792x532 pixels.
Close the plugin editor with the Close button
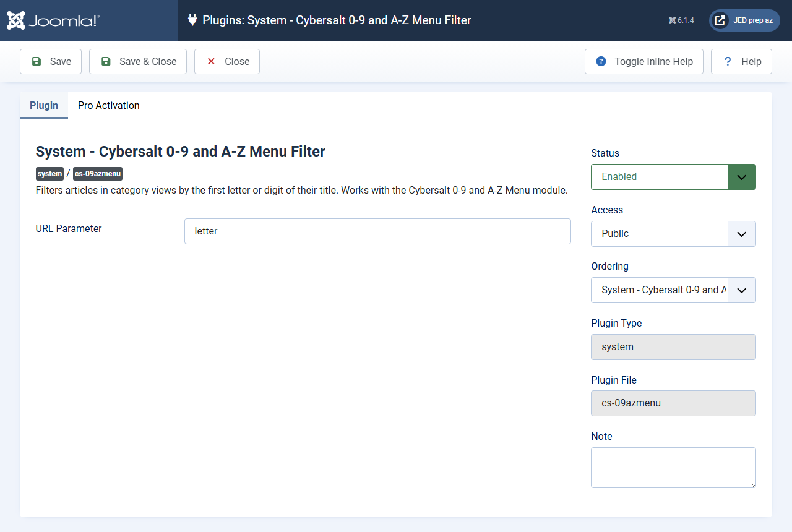227,61
